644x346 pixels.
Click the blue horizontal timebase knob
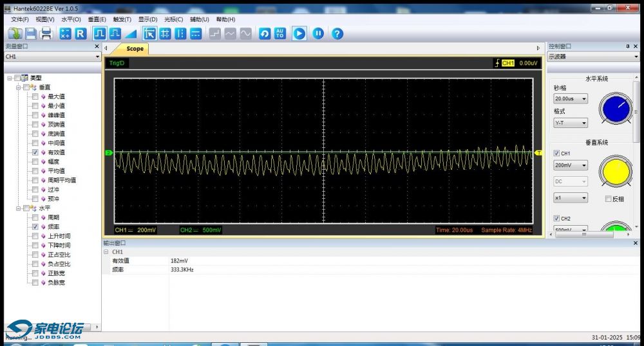coord(616,109)
